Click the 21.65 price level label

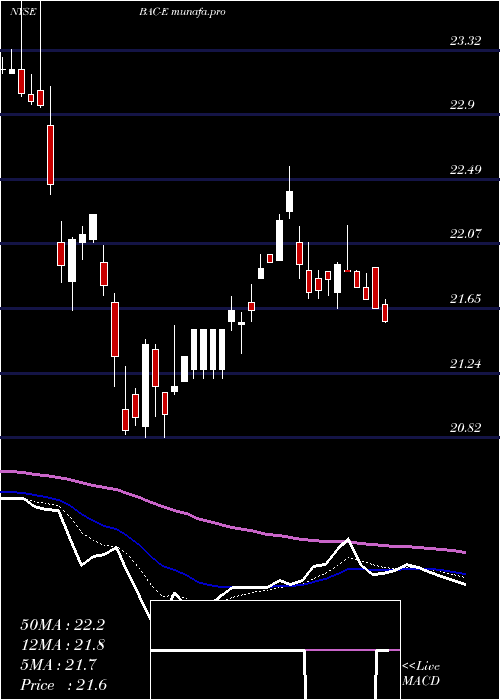click(x=465, y=299)
